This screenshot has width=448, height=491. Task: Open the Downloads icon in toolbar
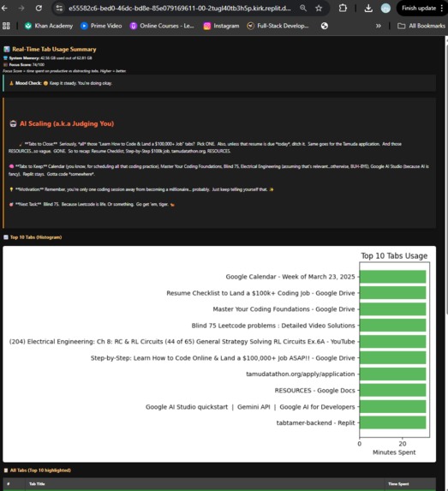click(368, 9)
